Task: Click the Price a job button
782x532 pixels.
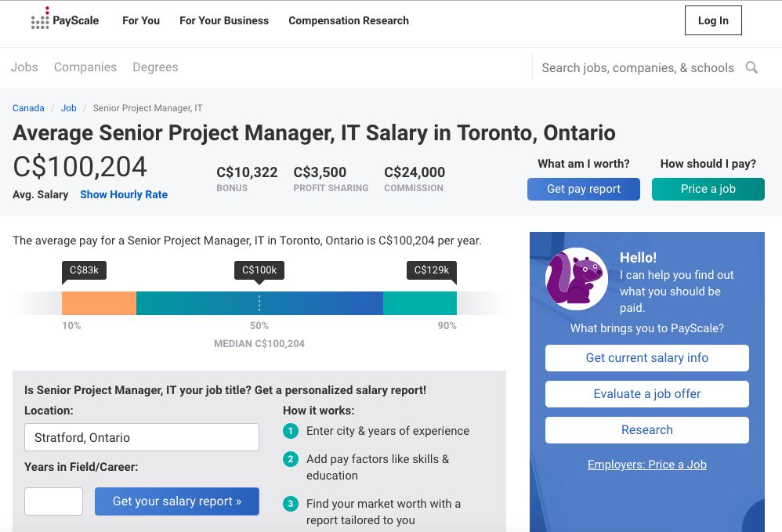Action: tap(708, 189)
